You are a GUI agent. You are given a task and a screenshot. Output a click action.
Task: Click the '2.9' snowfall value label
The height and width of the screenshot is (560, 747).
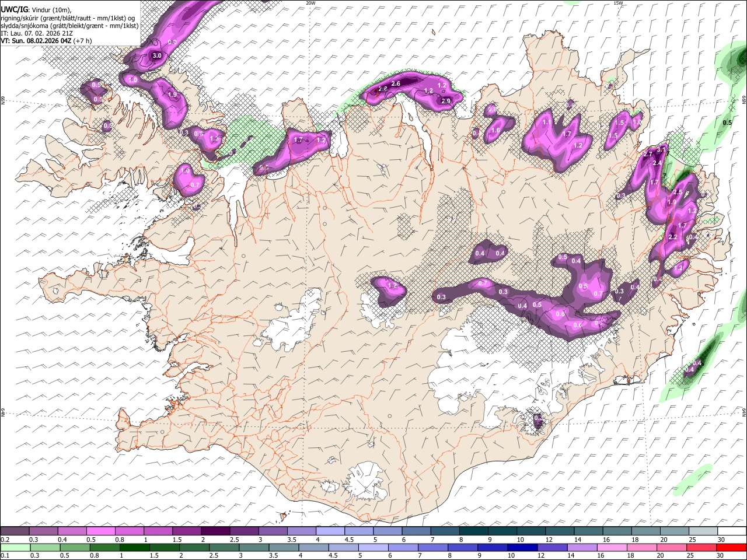pyautogui.click(x=446, y=101)
